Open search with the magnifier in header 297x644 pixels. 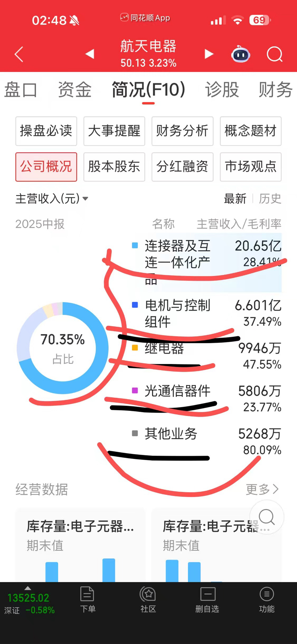pos(275,54)
